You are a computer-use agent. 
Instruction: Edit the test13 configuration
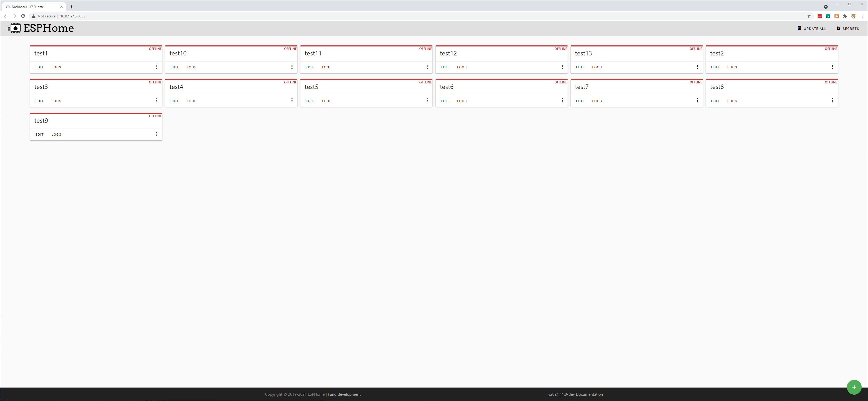pos(580,67)
